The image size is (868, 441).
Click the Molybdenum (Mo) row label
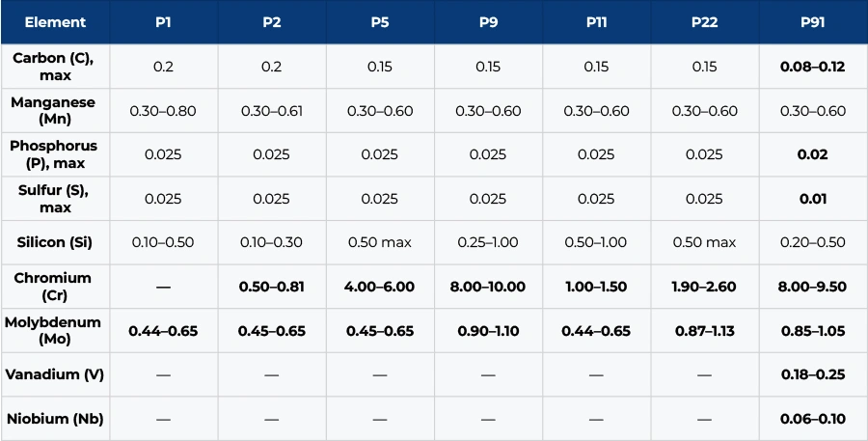[55, 331]
